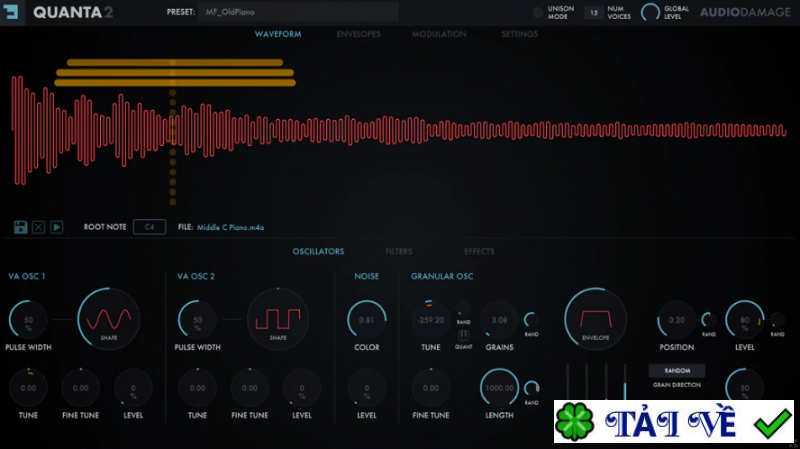The width and height of the screenshot is (800, 449).
Task: Open the preset selector MF_OldPiano
Action: [298, 12]
